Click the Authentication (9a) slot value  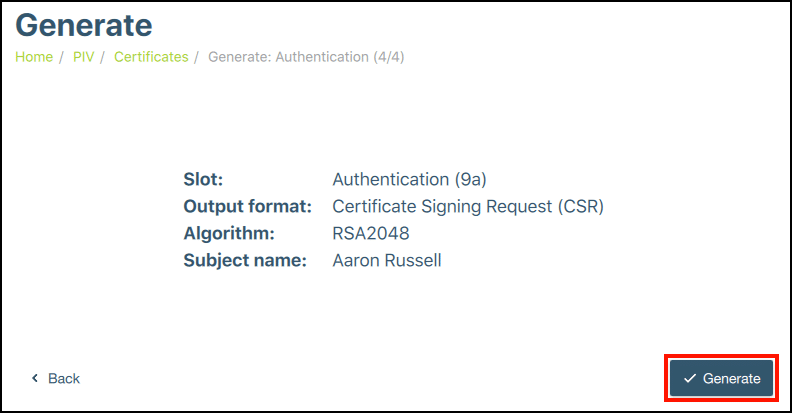pyautogui.click(x=409, y=180)
